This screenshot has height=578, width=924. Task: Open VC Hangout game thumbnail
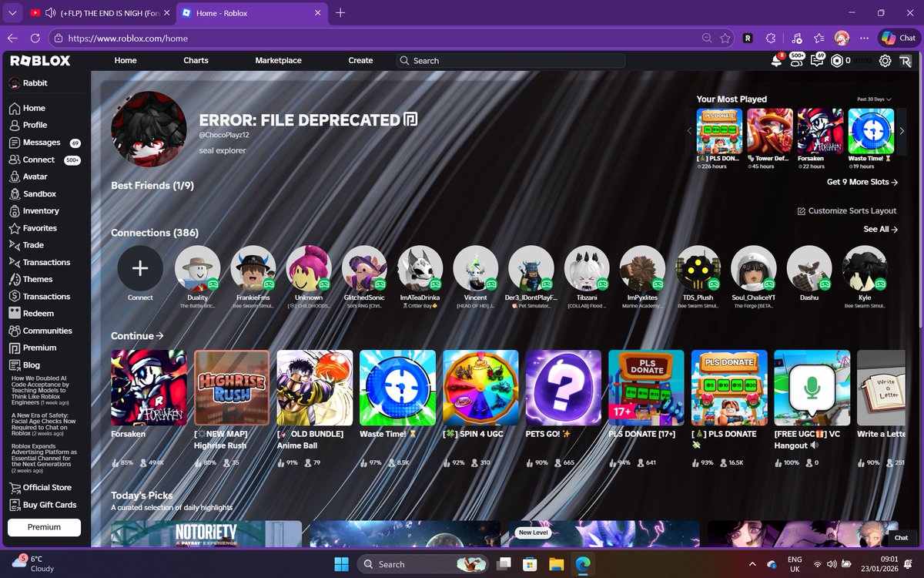pyautogui.click(x=812, y=388)
